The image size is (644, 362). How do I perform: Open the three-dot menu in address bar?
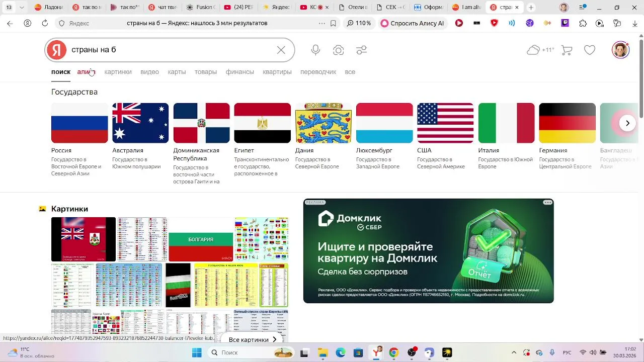pyautogui.click(x=322, y=23)
